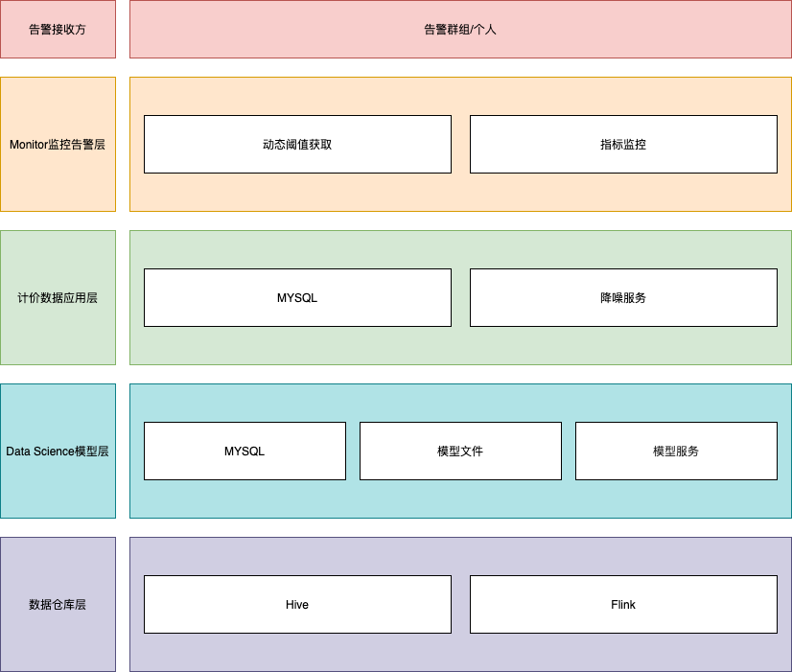Select the Monitor监控告警层 layer label

(58, 145)
